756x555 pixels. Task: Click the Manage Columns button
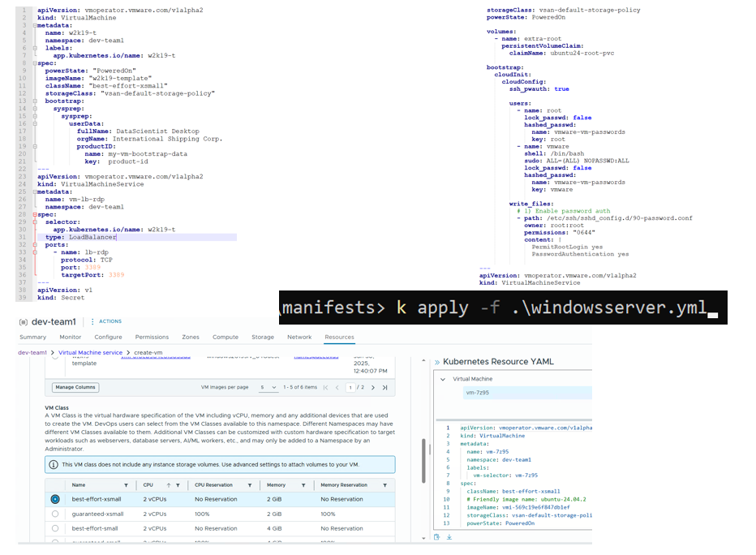click(75, 387)
